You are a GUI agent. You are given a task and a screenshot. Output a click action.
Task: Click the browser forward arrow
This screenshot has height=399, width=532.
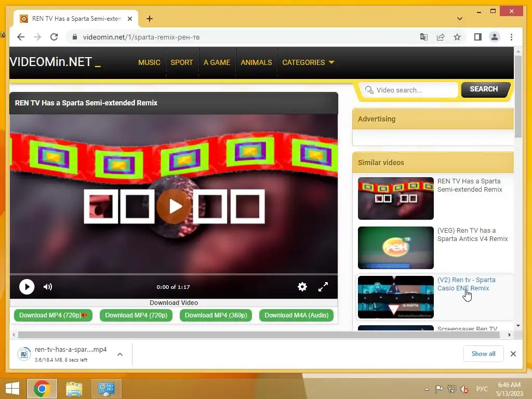tap(37, 37)
